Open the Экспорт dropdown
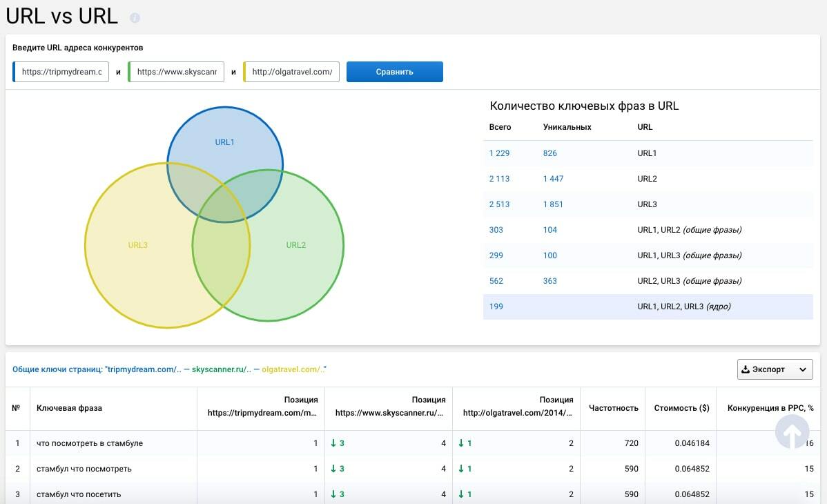This screenshot has height=504, width=827. 775,369
